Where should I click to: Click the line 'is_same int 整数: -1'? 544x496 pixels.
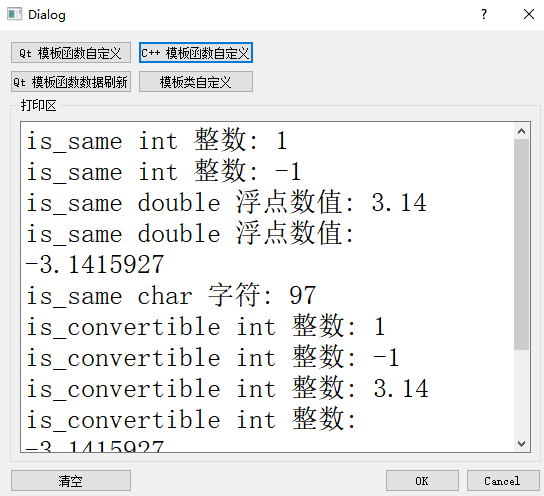[164, 172]
